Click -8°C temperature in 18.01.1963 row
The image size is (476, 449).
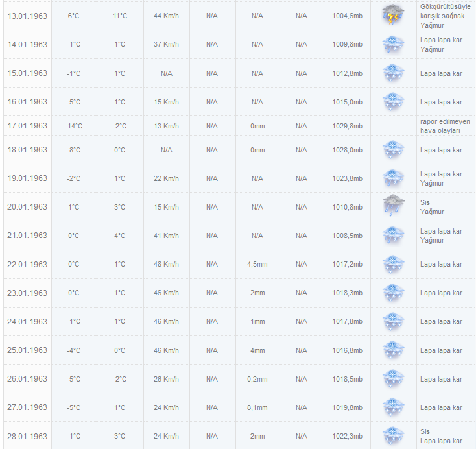point(73,150)
